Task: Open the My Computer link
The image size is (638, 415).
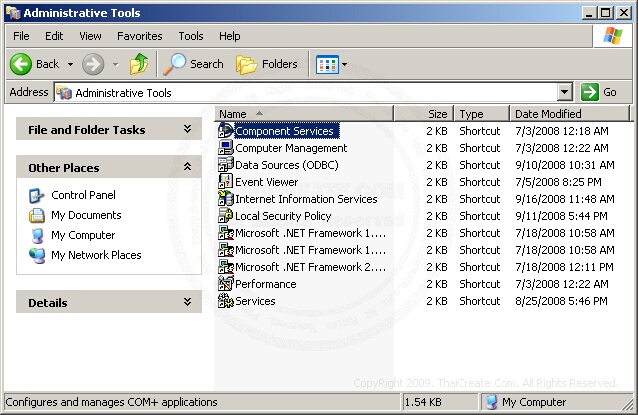Action: tap(83, 235)
